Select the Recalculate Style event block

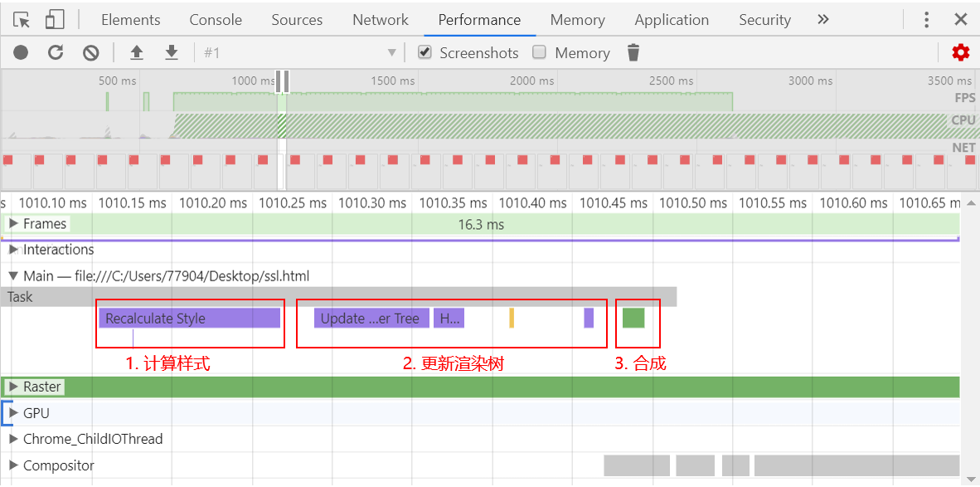pos(189,319)
